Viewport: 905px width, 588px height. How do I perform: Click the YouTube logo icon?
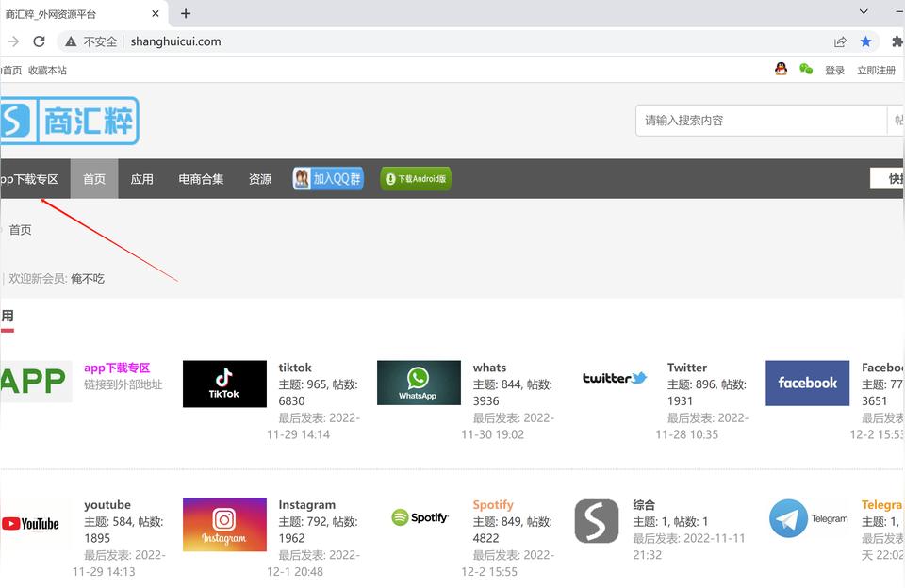(x=30, y=523)
